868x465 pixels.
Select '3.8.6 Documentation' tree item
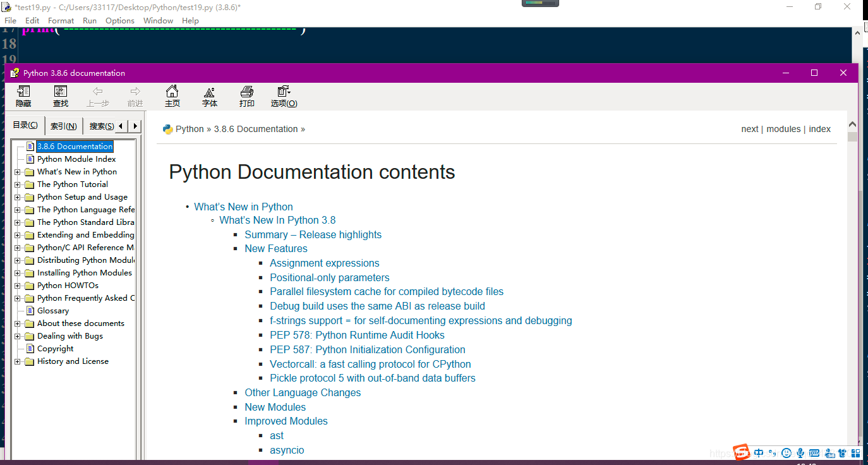pyautogui.click(x=75, y=146)
